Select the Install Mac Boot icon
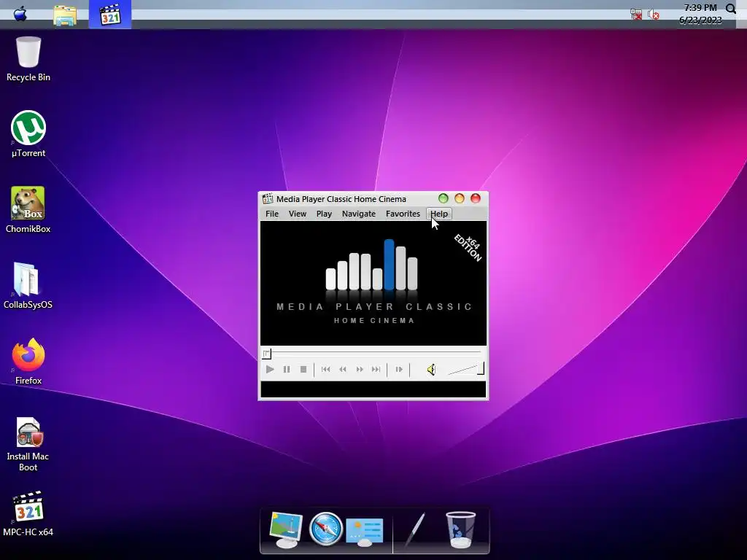747x560 pixels. tap(28, 444)
